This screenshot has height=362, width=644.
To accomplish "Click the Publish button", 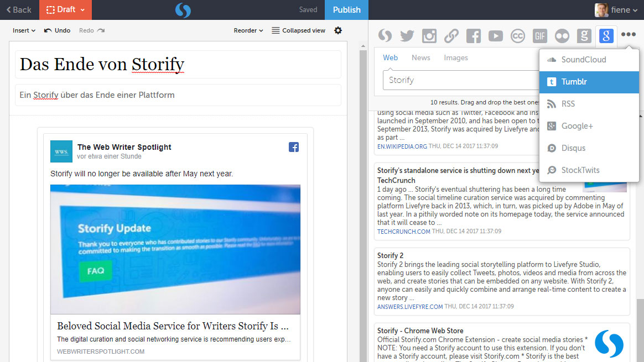I will pyautogui.click(x=347, y=10).
